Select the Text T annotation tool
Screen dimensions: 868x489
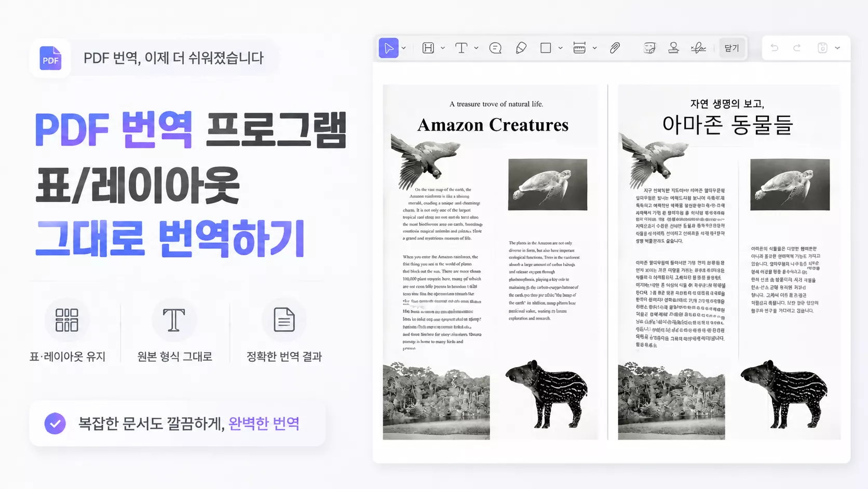point(461,48)
